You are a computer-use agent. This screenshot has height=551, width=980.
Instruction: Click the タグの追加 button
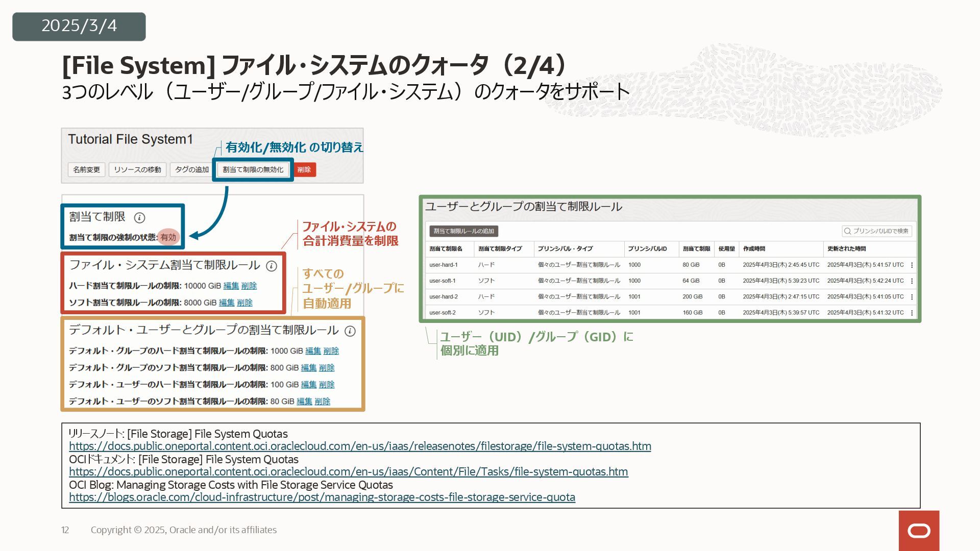click(x=192, y=169)
